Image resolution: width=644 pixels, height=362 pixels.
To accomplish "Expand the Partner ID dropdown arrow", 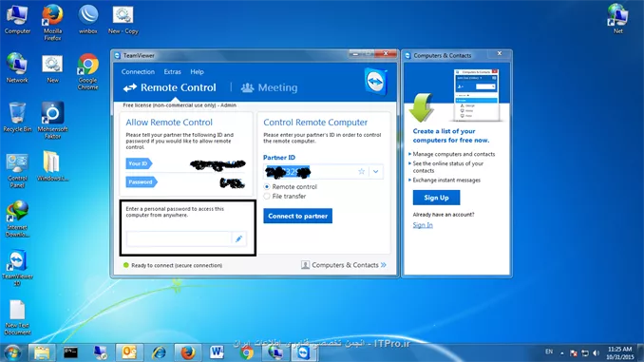I will (x=376, y=171).
